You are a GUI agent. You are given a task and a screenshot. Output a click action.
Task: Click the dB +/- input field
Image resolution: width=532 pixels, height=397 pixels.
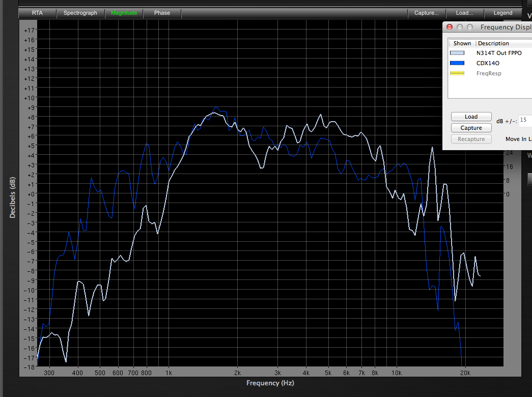point(525,120)
